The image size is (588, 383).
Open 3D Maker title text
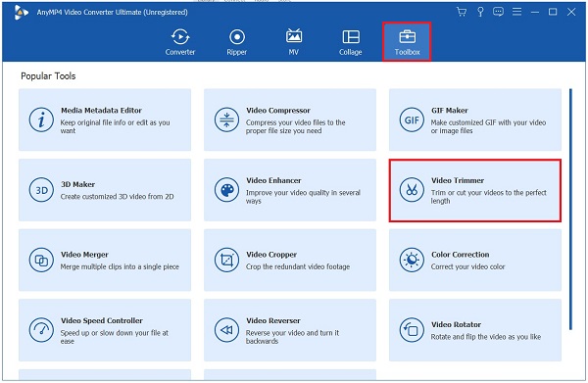(78, 184)
